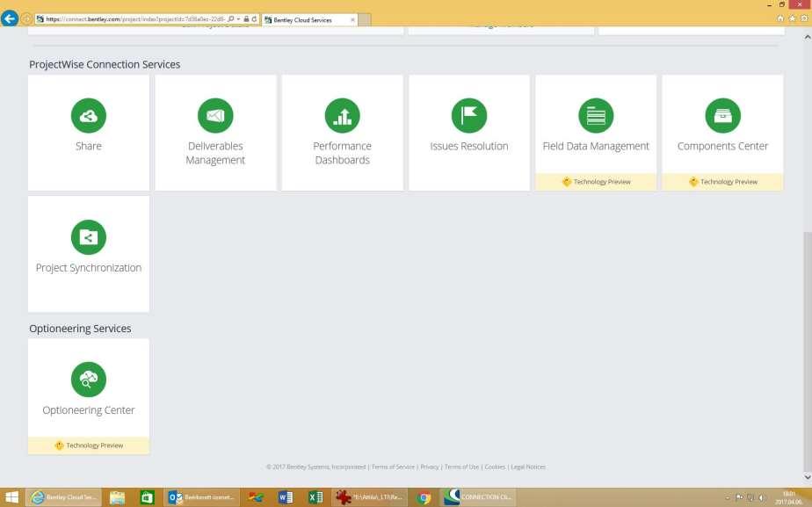Click the Optioneering Center label
The height and width of the screenshot is (507, 812).
[89, 410]
